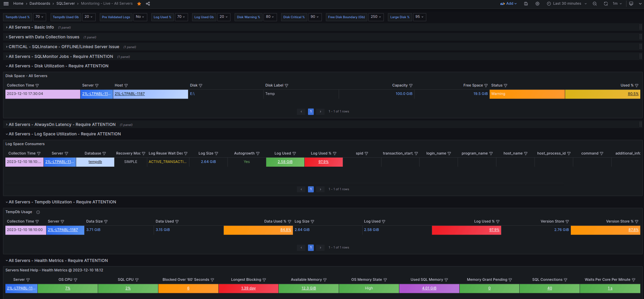Open SQLServer folder breadcrumb

(x=65, y=4)
